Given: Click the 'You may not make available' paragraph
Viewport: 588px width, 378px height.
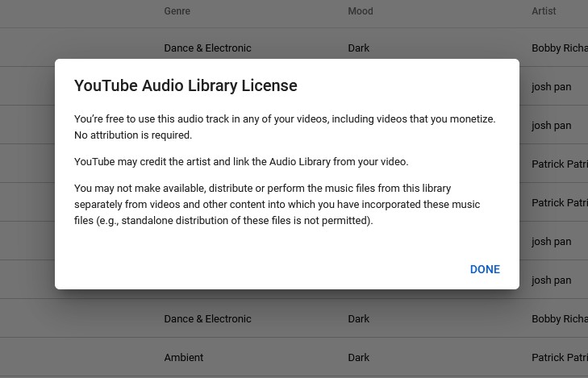Looking at the screenshot, I should pos(277,204).
